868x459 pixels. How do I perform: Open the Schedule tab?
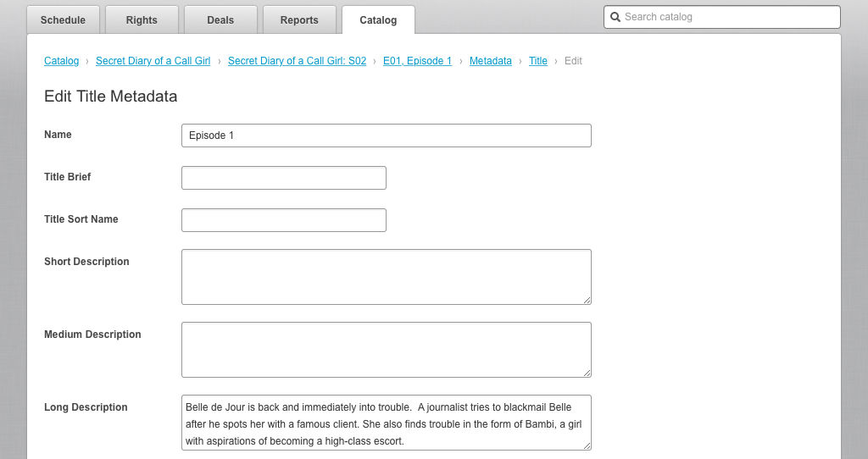(x=63, y=20)
